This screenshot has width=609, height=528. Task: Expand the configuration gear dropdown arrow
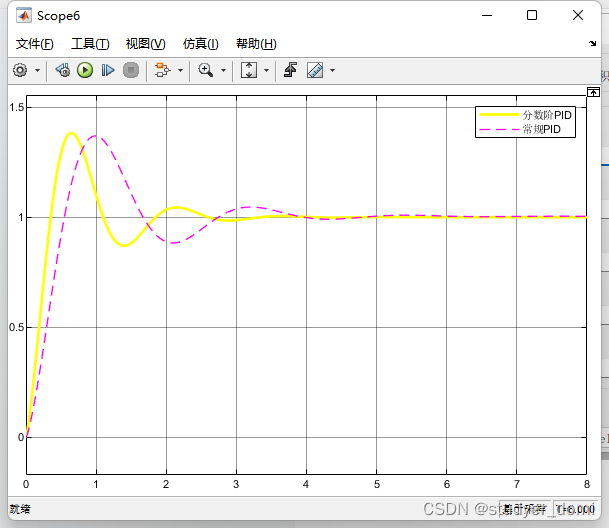click(x=38, y=71)
